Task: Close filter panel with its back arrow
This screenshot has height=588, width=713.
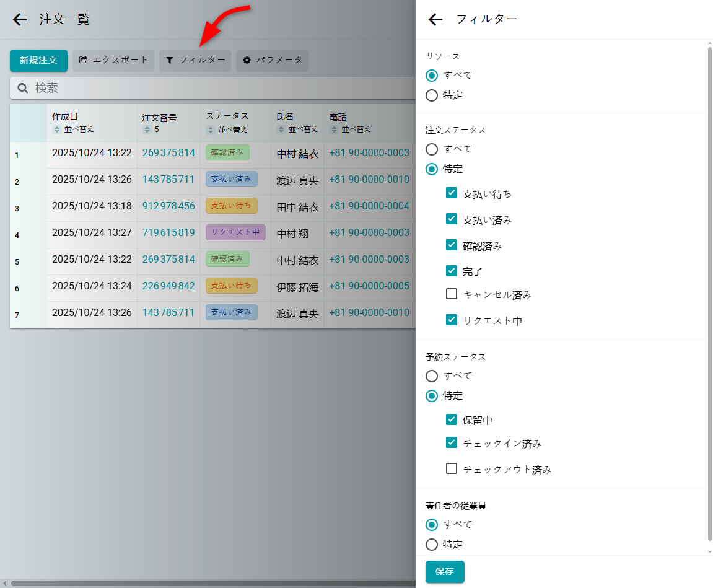Action: (435, 19)
